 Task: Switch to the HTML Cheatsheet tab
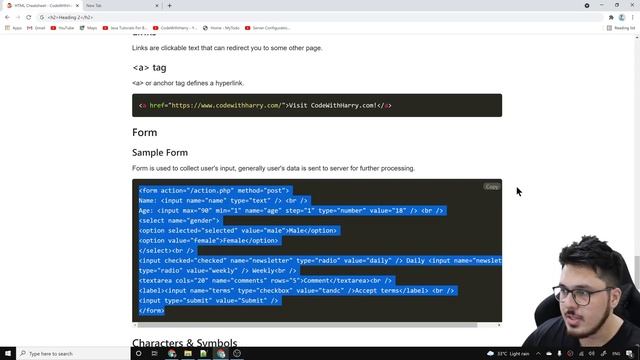click(41, 6)
